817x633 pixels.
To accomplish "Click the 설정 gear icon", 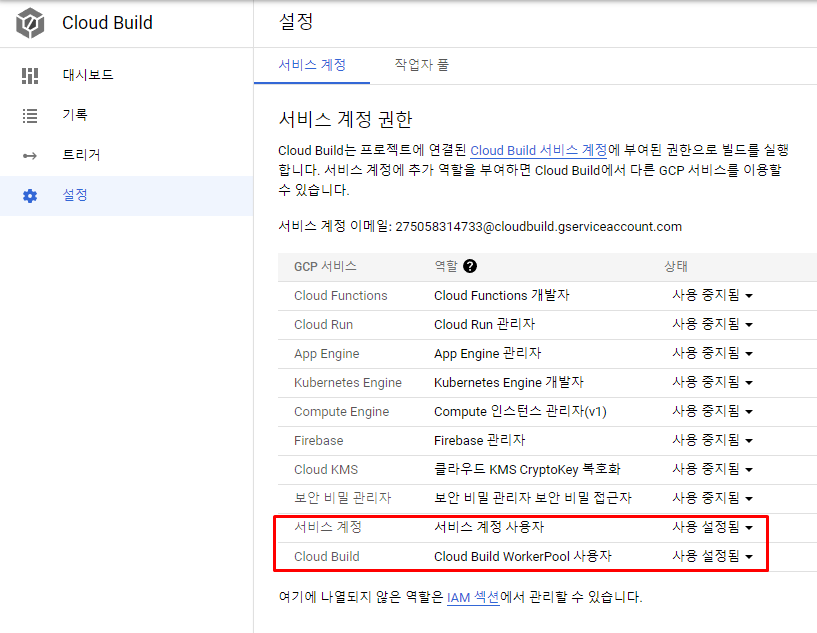I will (30, 196).
